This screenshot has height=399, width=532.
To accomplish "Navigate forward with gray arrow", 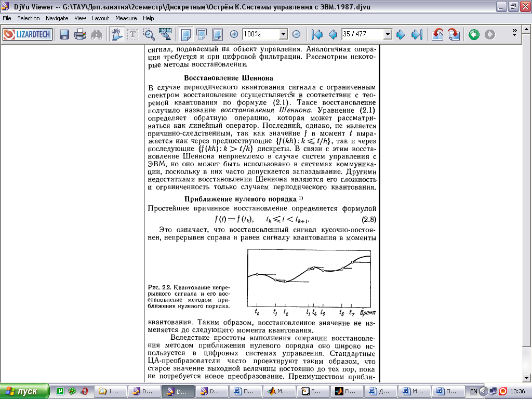I will coord(489,34).
